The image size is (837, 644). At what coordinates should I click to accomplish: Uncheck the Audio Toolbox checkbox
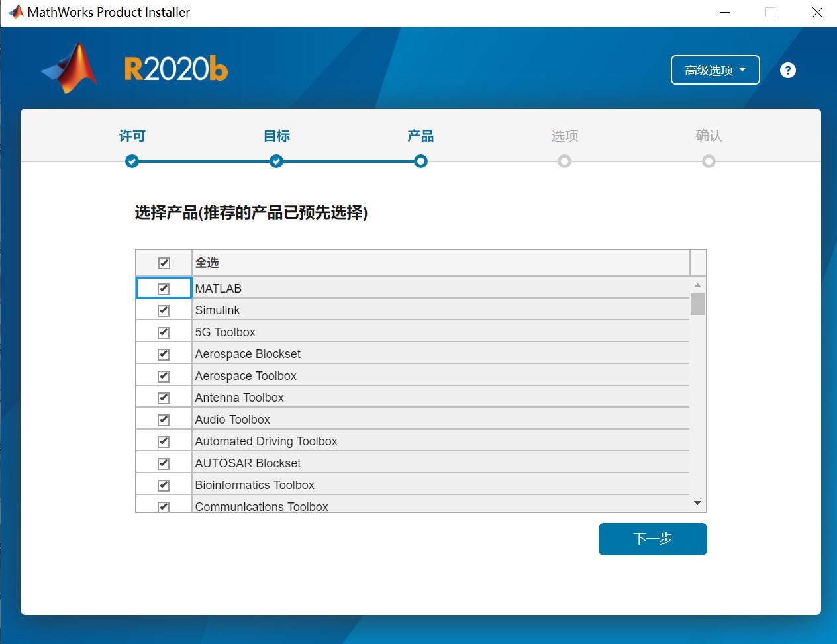[164, 420]
